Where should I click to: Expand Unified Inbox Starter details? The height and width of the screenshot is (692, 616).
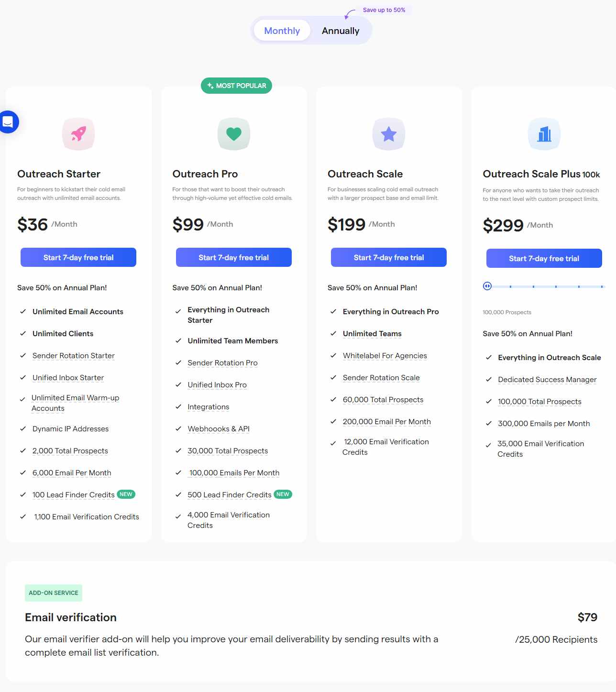(x=67, y=377)
